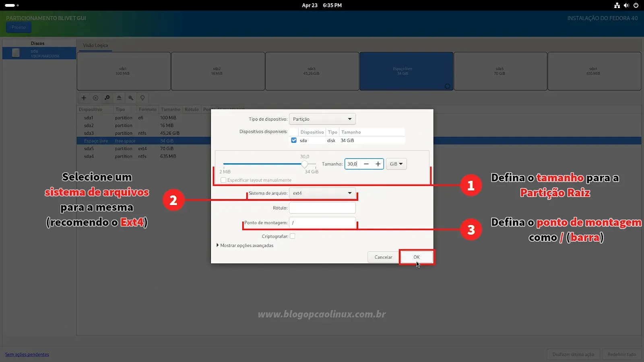This screenshot has height=362, width=644.
Task: Click the Rótulo input field
Action: [x=322, y=208]
